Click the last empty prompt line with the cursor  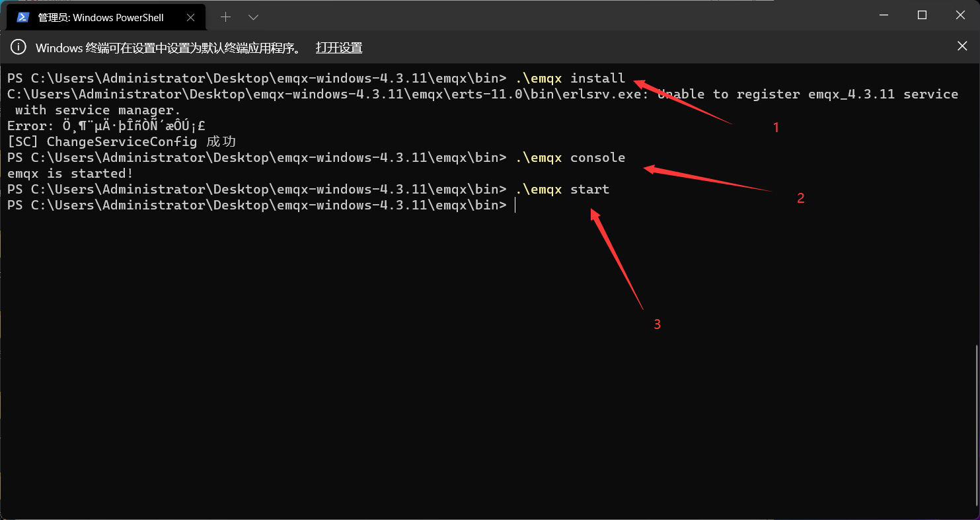tap(261, 205)
